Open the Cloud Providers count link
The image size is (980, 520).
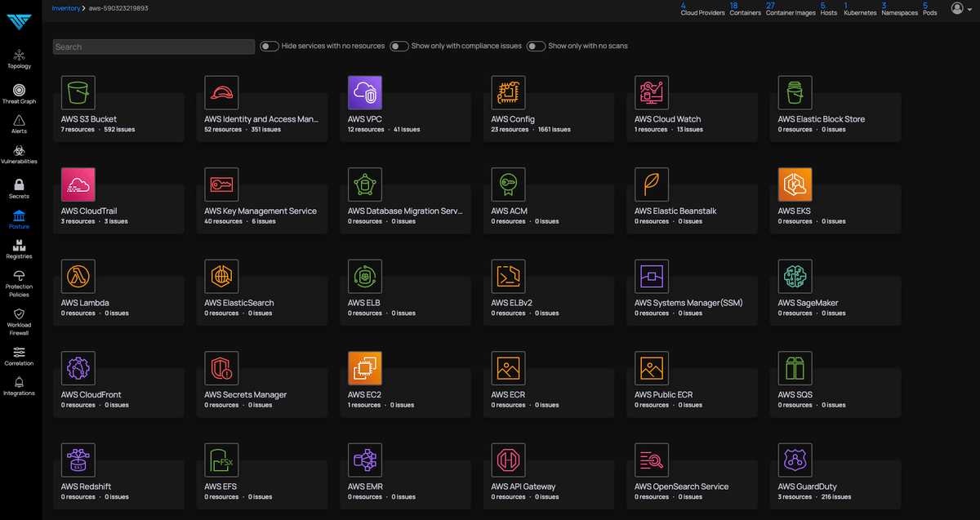coord(702,9)
